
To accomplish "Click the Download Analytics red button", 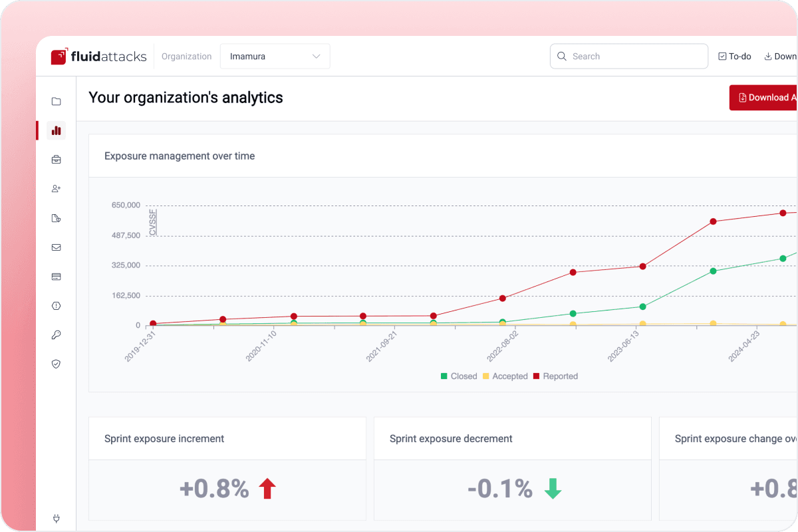I will 763,97.
